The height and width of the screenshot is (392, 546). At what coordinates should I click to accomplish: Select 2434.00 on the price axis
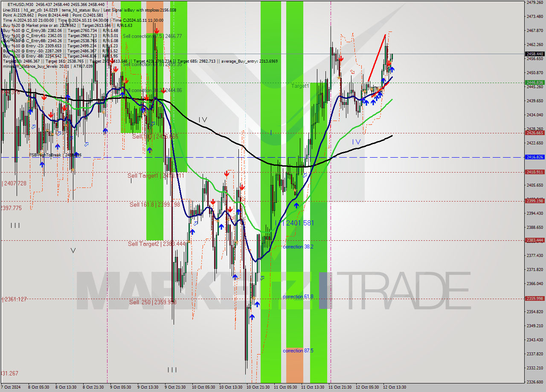pos(534,115)
